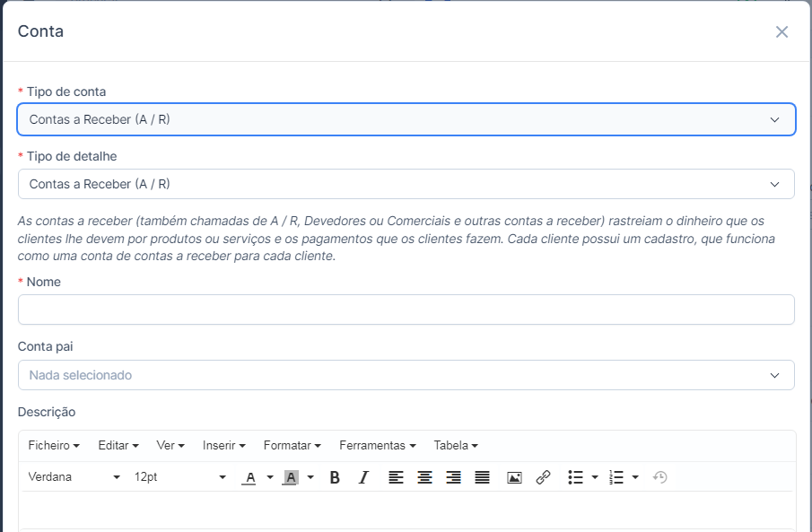The width and height of the screenshot is (812, 532).
Task: Open the Conta pai selector
Action: click(x=406, y=375)
